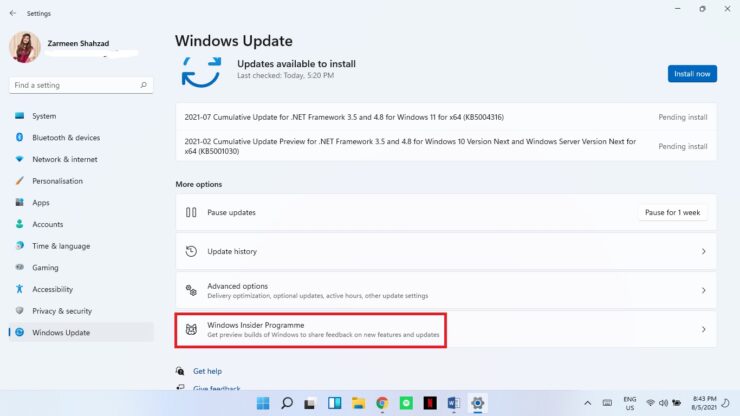Open Task View on taskbar
The image size is (740, 416).
[x=310, y=403]
